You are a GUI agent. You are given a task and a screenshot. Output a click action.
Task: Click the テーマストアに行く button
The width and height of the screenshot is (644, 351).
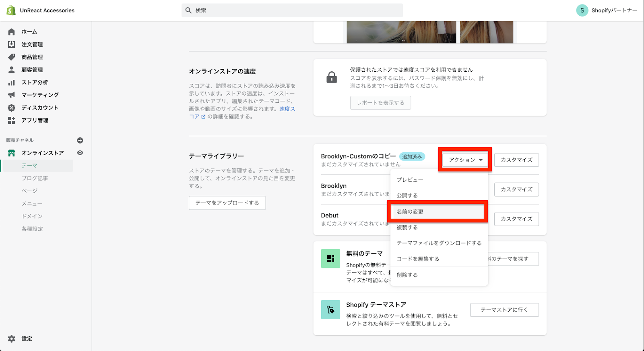tap(504, 310)
